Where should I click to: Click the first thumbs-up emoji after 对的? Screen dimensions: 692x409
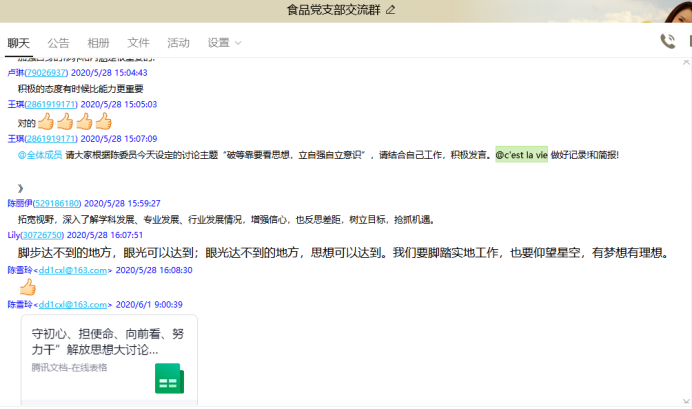[47, 122]
